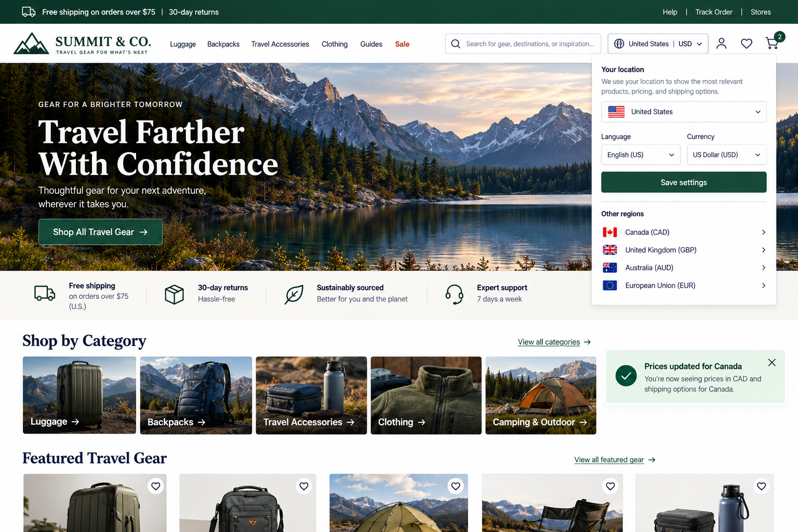Click the box icon for 30-day returns
Screen dimensions: 798x532
click(x=174, y=295)
